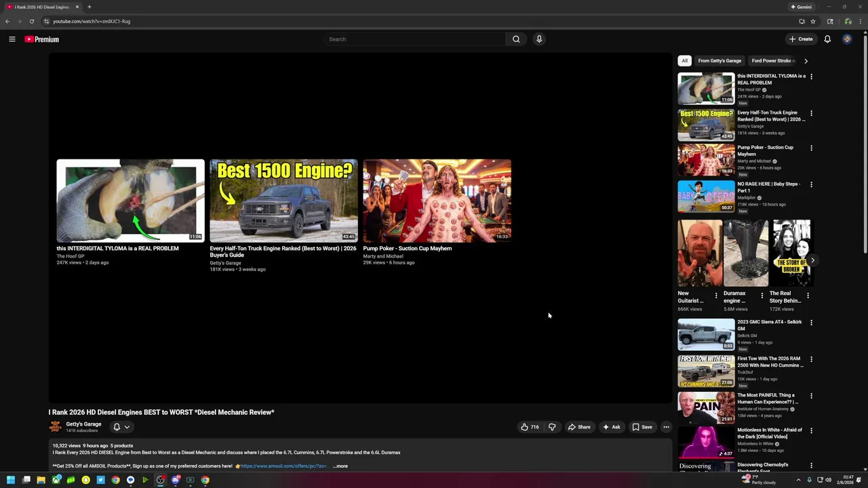This screenshot has height=488, width=868.
Task: Bookmark this page star icon
Action: [x=813, y=21]
